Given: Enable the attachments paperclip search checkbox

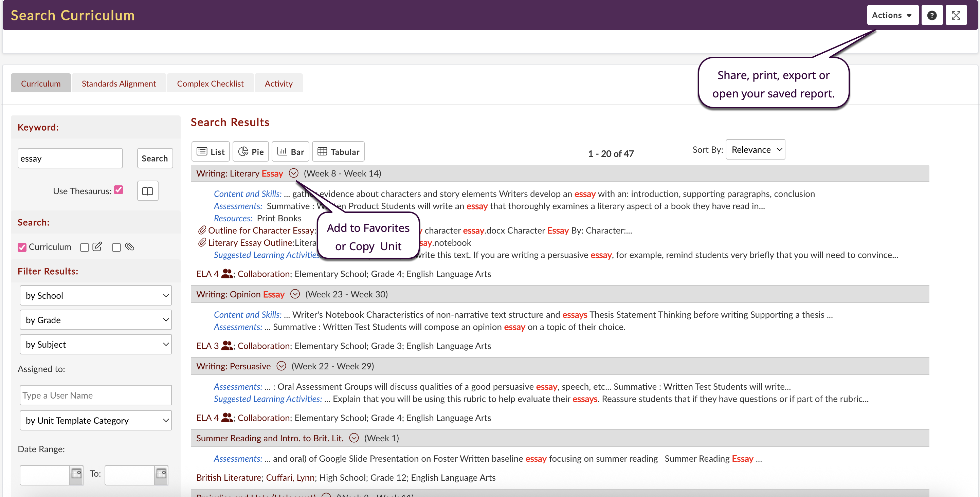Looking at the screenshot, I should pos(116,247).
